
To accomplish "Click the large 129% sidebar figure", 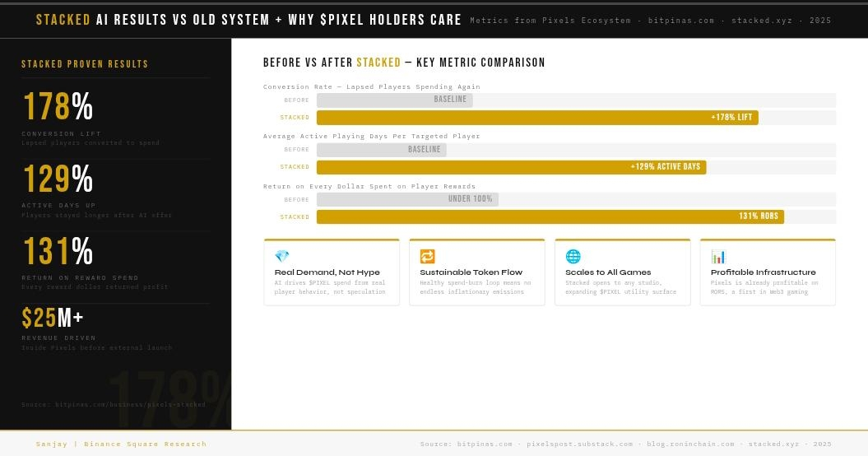I will pyautogui.click(x=58, y=179).
